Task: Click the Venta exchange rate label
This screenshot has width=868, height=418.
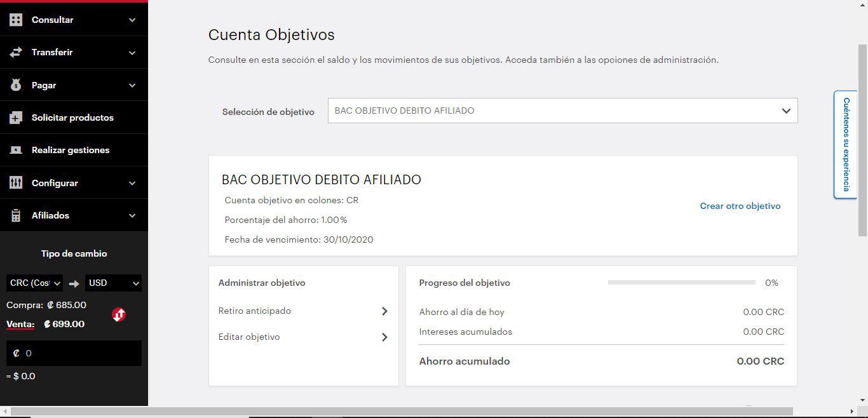Action: pyautogui.click(x=20, y=324)
